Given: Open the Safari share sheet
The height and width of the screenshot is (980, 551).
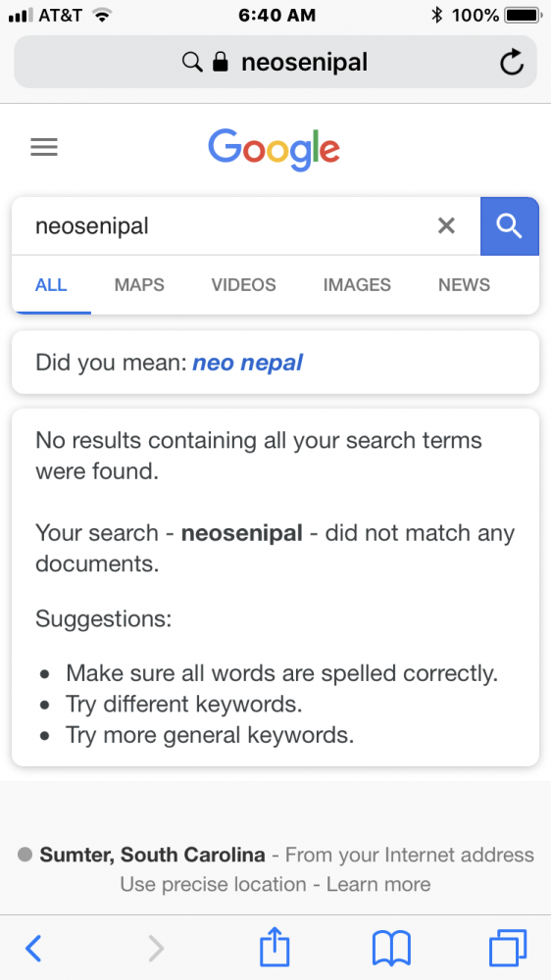Looking at the screenshot, I should (x=275, y=947).
